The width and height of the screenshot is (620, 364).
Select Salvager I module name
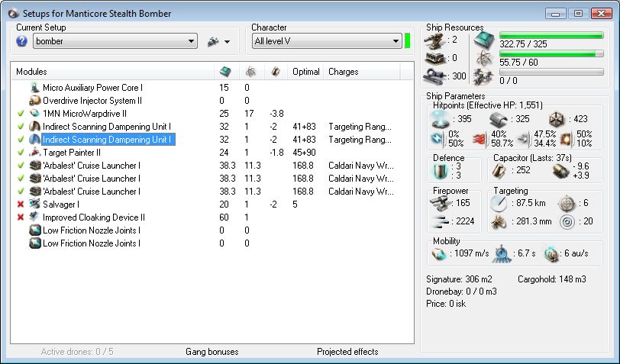61,205
